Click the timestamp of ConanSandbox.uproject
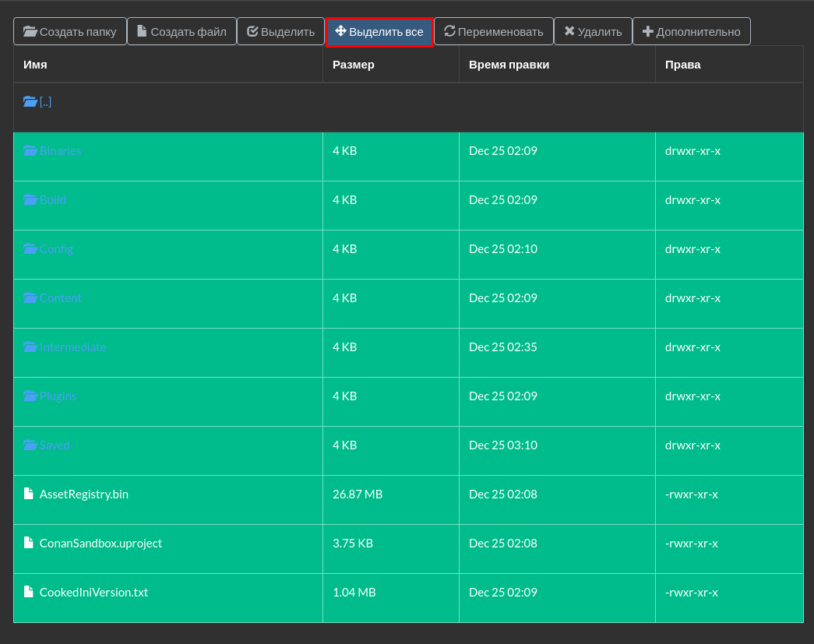 click(503, 544)
